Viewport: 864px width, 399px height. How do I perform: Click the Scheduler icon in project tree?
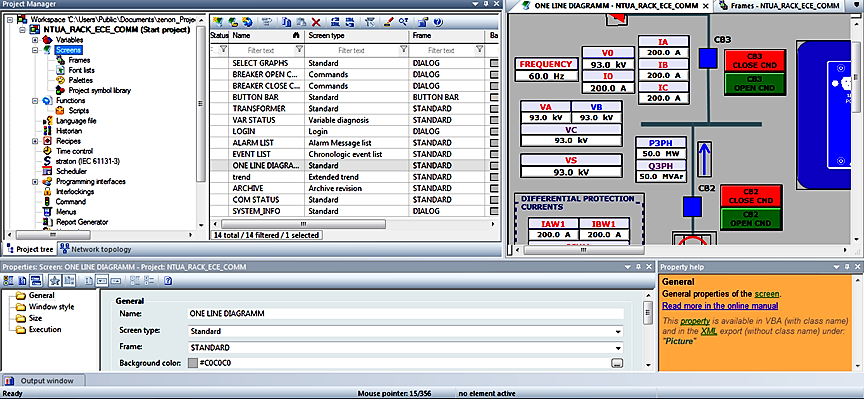coord(48,171)
